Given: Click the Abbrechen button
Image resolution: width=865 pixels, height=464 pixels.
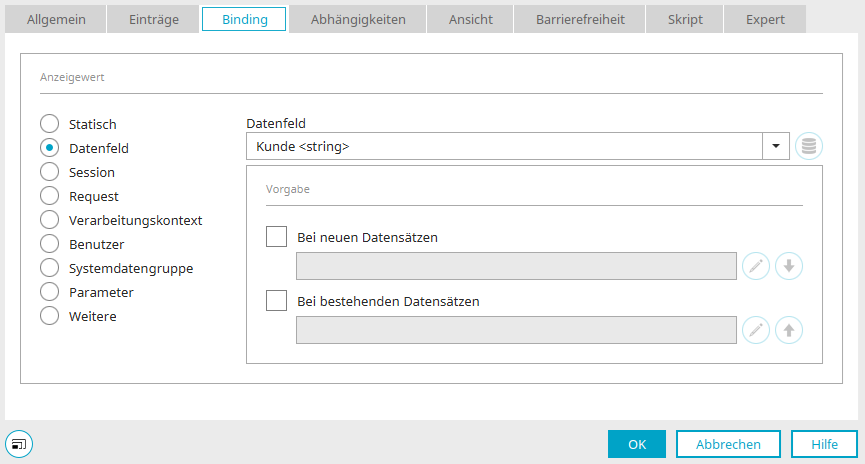Looking at the screenshot, I should (x=728, y=444).
